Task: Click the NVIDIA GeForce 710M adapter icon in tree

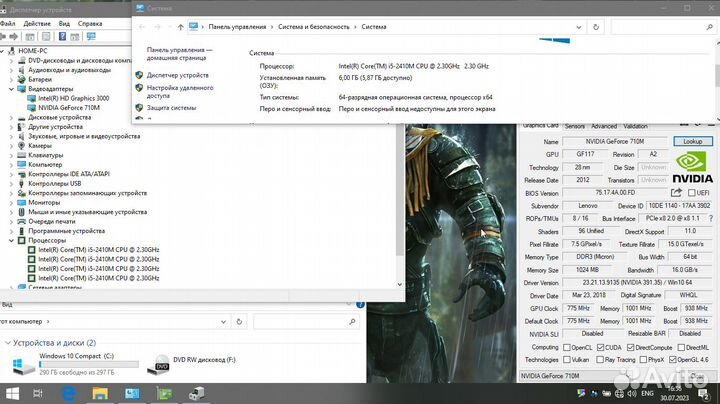Action: coord(32,108)
